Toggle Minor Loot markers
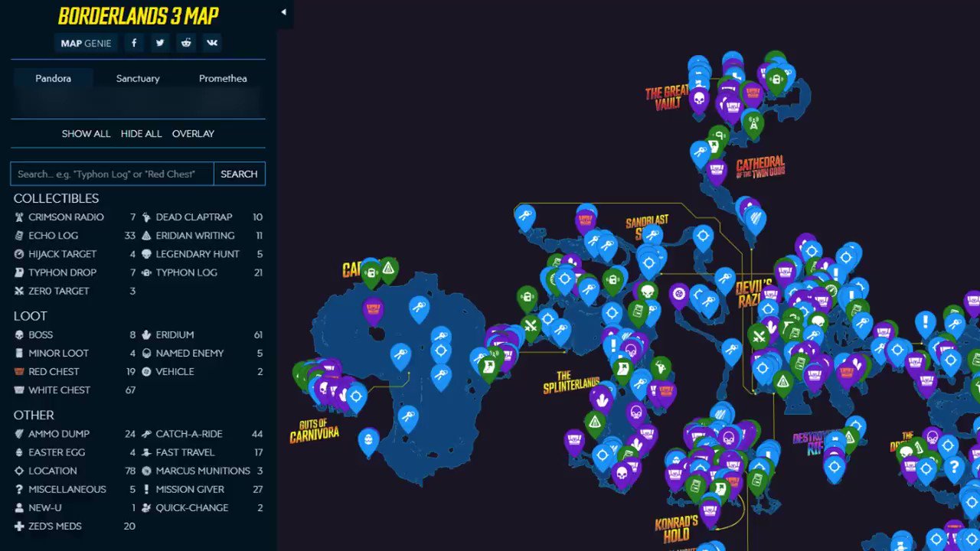980x551 pixels. tap(75, 353)
